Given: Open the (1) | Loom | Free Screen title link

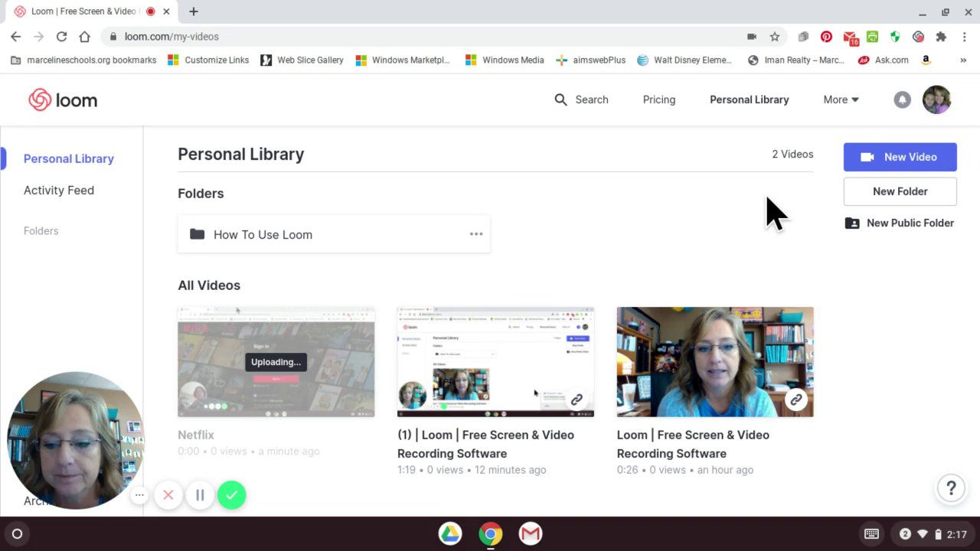Looking at the screenshot, I should click(x=485, y=444).
